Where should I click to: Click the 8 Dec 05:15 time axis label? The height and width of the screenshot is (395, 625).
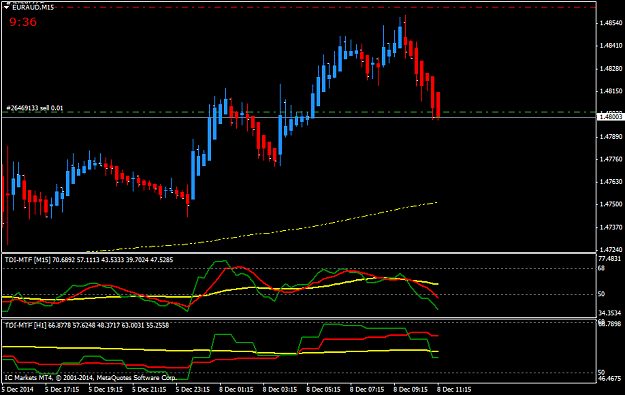[323, 389]
